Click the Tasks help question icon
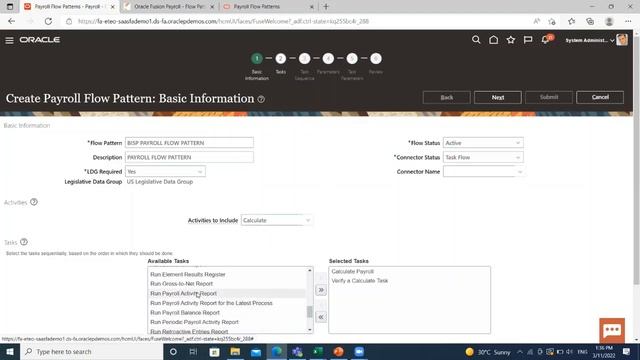The image size is (640, 360). (24, 242)
